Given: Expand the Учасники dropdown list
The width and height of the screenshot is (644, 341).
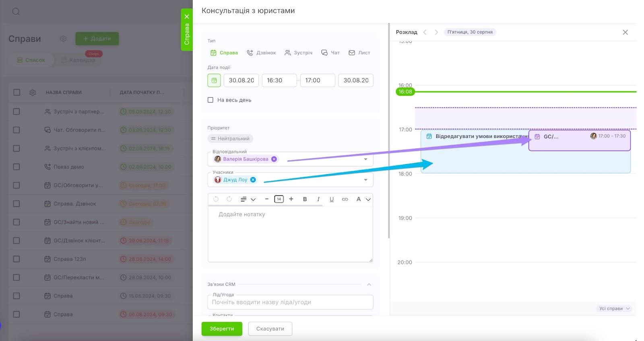Looking at the screenshot, I should pos(365,180).
